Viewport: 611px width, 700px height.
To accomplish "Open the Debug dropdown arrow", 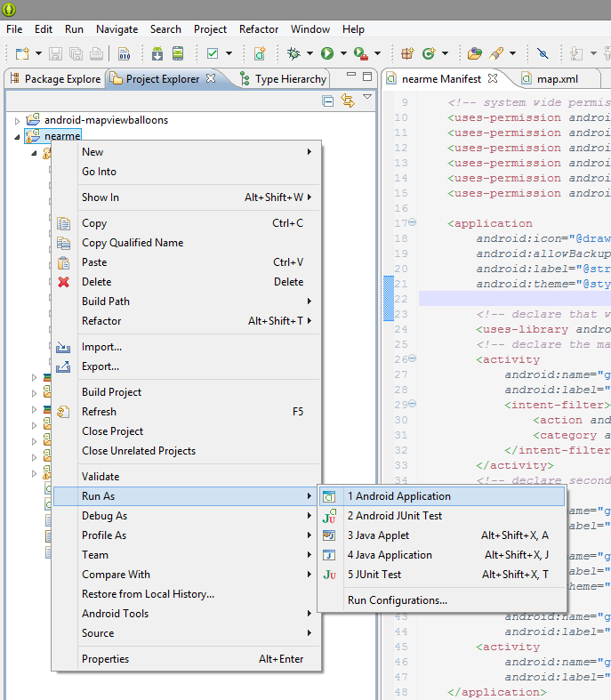I will [x=310, y=54].
